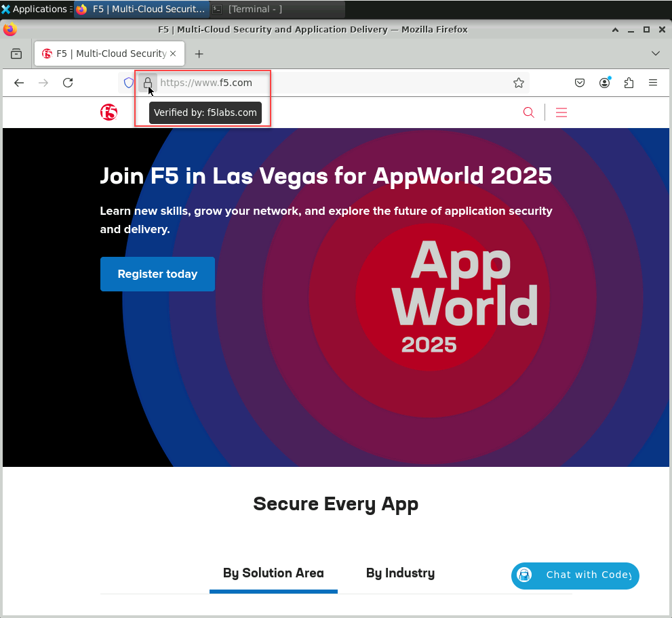Bookmark this page with the star icon
The image size is (672, 618).
[519, 83]
